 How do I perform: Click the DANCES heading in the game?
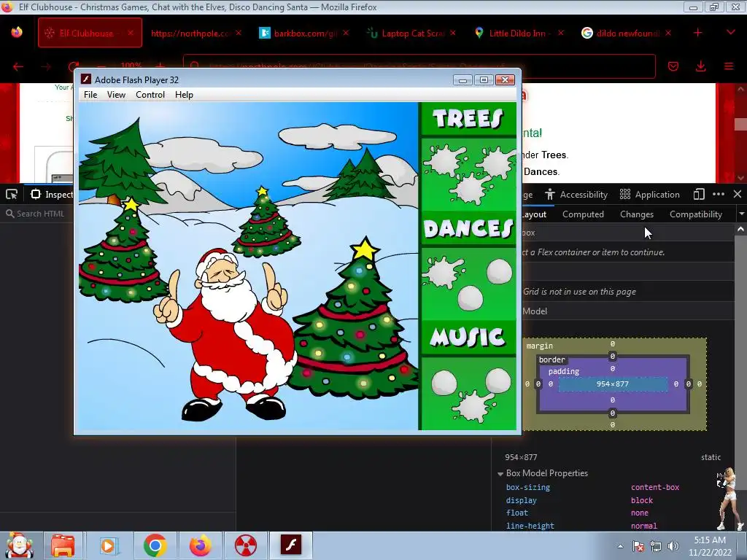[x=468, y=228]
